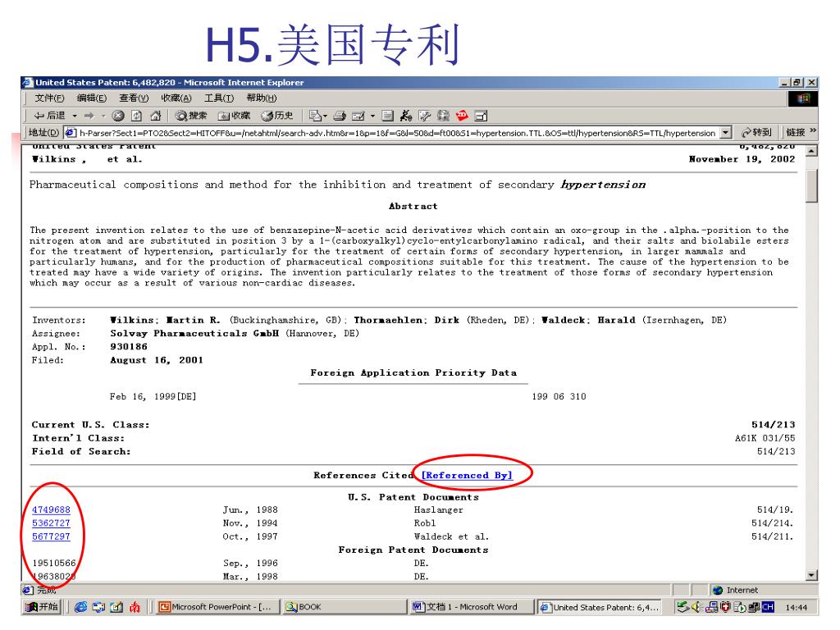
Task: Switch to United States Patent taskbar button
Action: (x=599, y=607)
